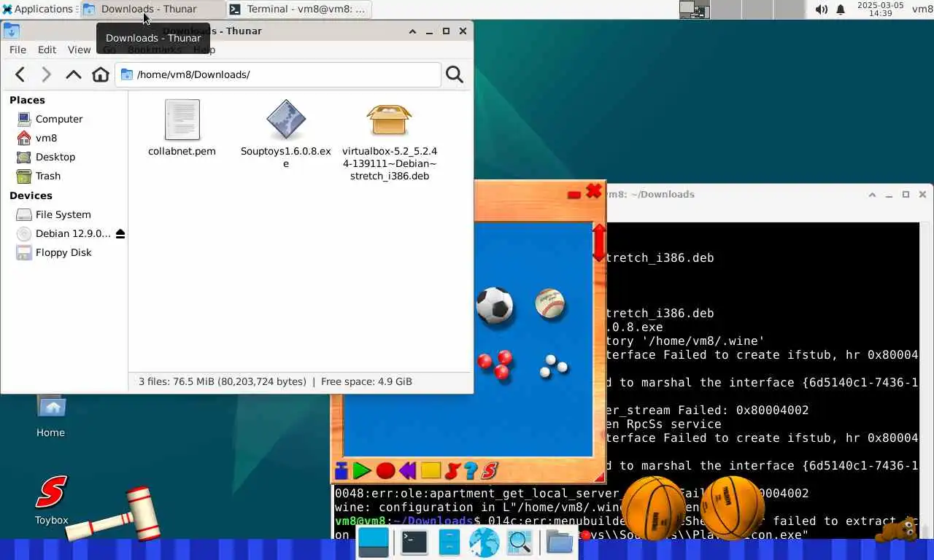
Task: Click the cluster of red balls
Action: tap(495, 365)
